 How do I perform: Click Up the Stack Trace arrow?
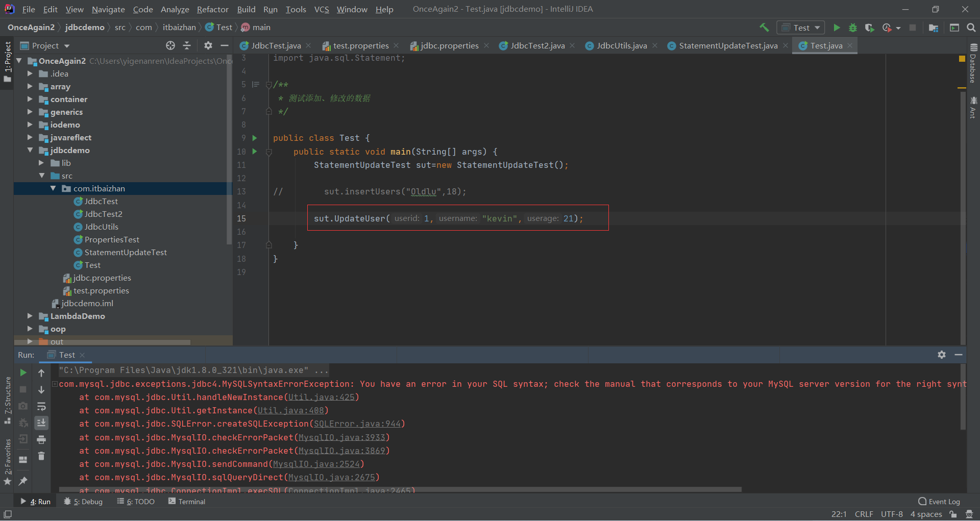(x=41, y=373)
